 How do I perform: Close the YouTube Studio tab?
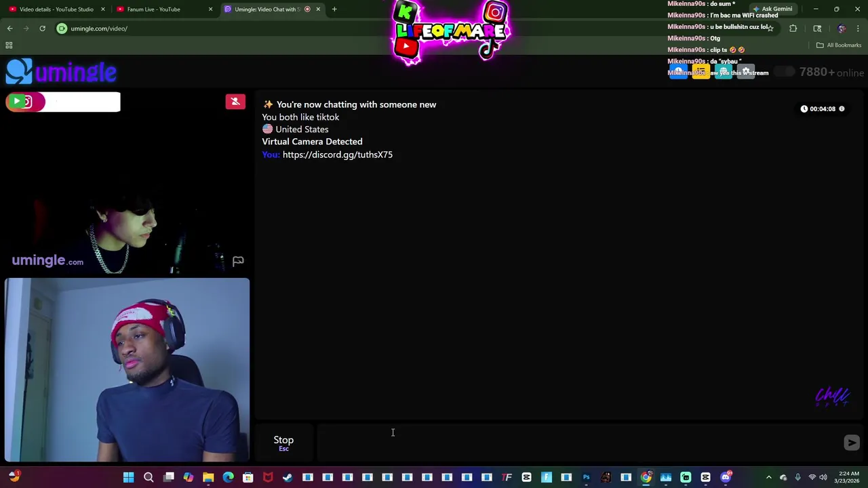(x=103, y=9)
